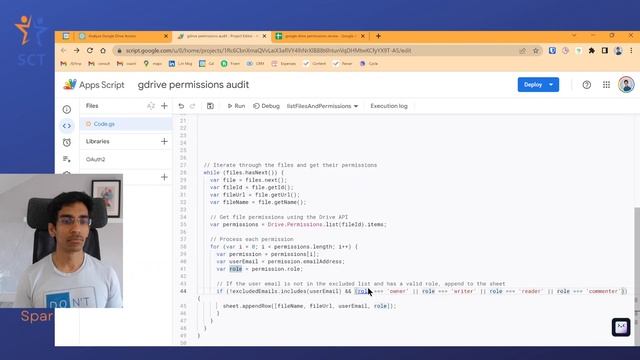Open the clock extension icon

point(565,51)
